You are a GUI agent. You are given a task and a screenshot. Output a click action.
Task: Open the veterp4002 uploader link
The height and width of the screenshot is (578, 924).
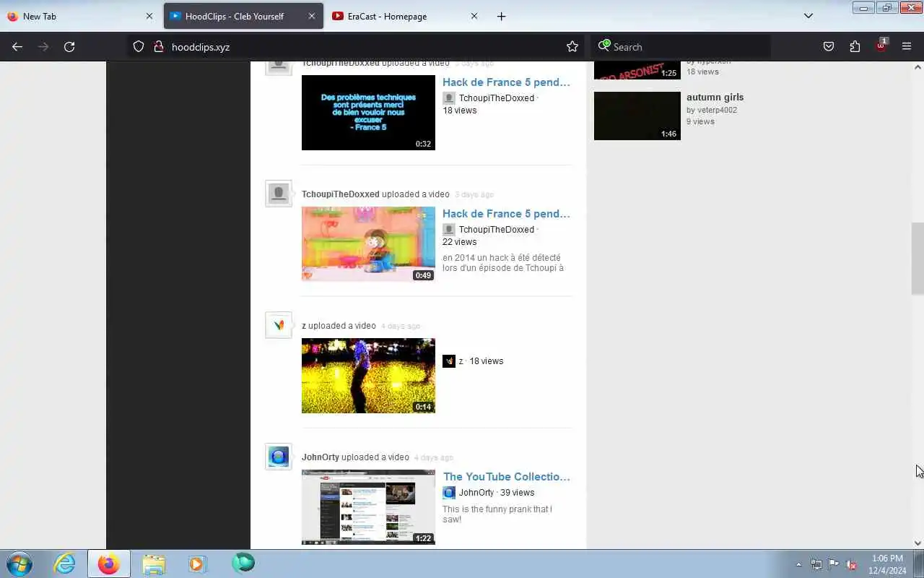717,110
